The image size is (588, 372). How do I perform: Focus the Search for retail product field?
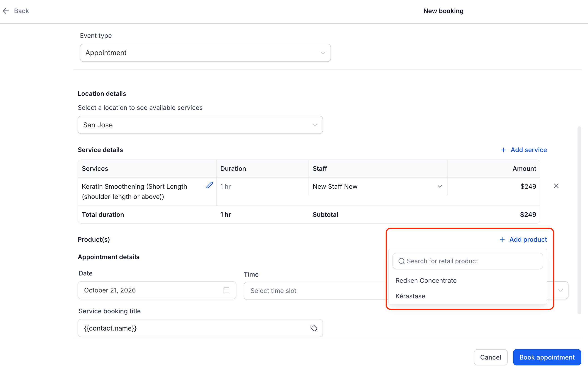467,261
